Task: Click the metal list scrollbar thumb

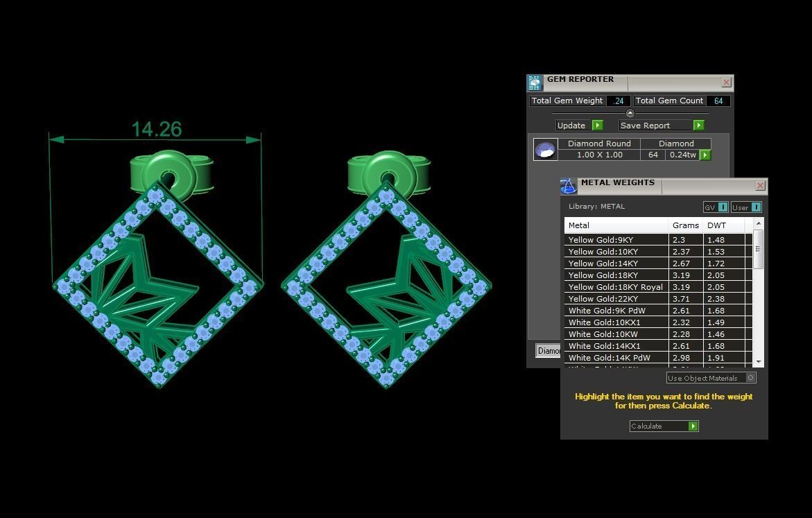Action: [759, 249]
